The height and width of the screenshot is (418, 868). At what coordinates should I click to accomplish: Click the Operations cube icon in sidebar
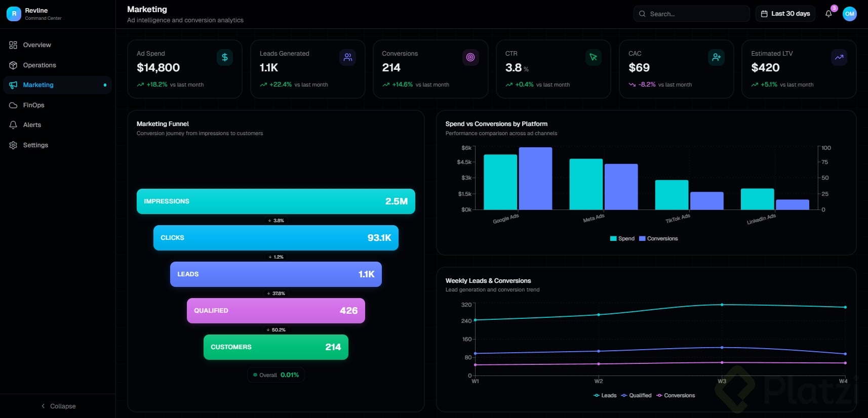click(13, 65)
